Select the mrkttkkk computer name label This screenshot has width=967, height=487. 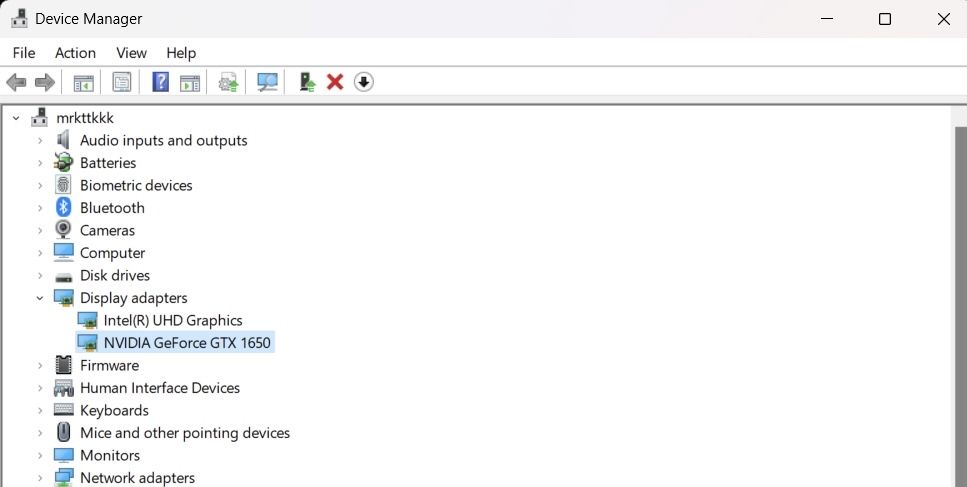(x=85, y=118)
